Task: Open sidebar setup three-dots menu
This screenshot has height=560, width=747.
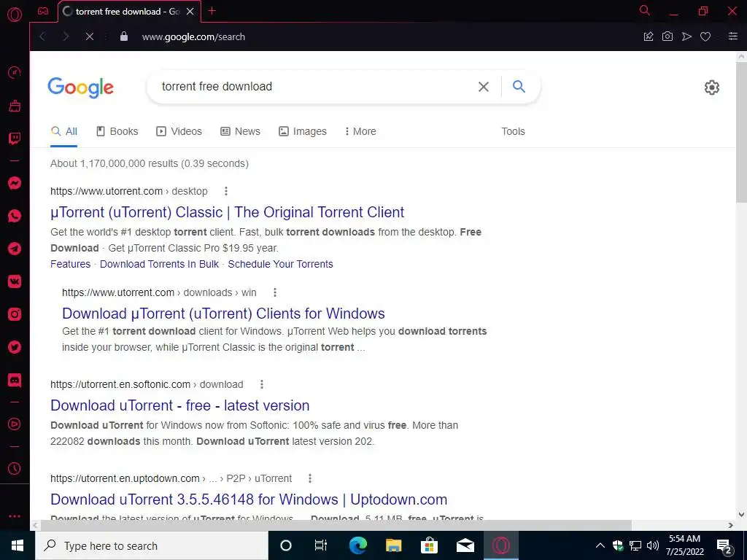Action: pos(15,516)
